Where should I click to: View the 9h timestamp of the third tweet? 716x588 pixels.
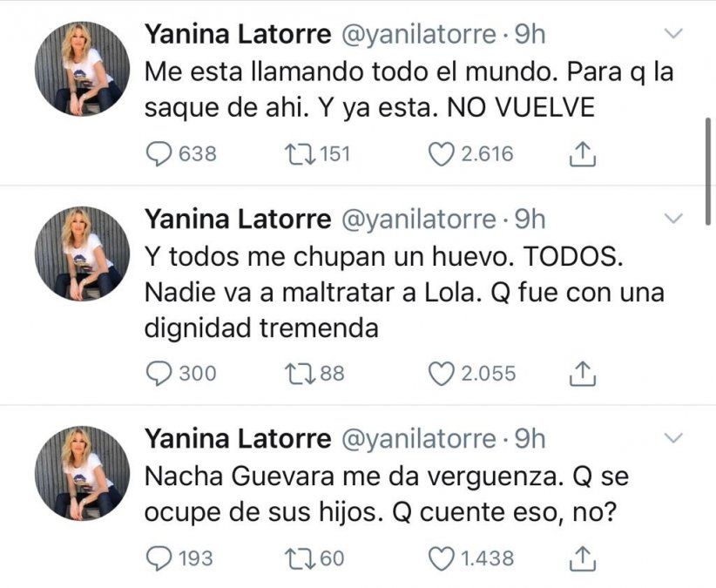[x=527, y=439]
